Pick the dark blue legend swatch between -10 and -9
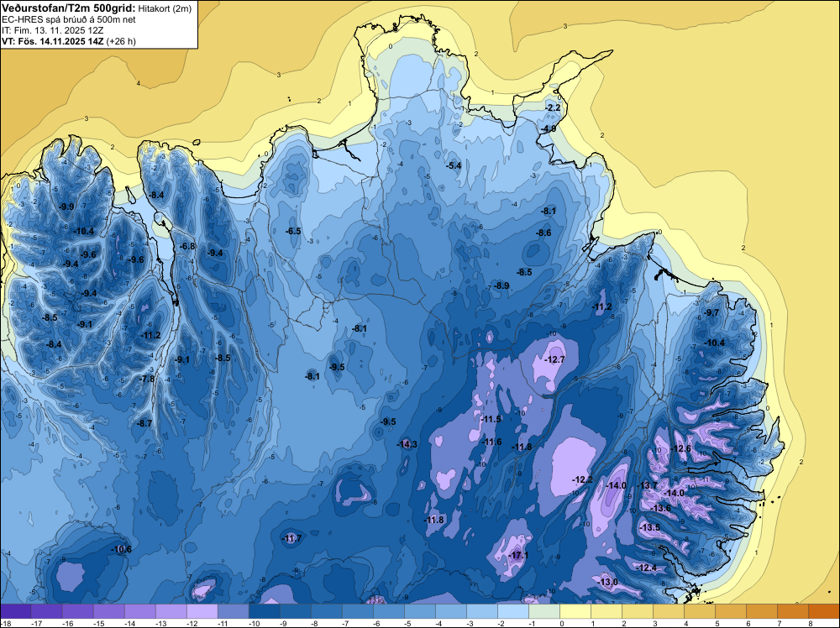 click(265, 611)
